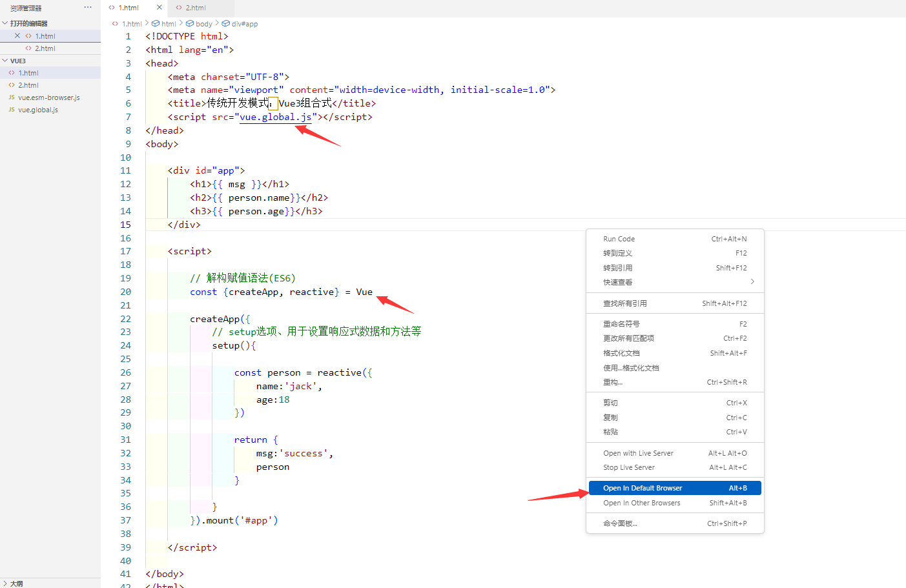Open 命令面板... from the context menu

click(675, 523)
